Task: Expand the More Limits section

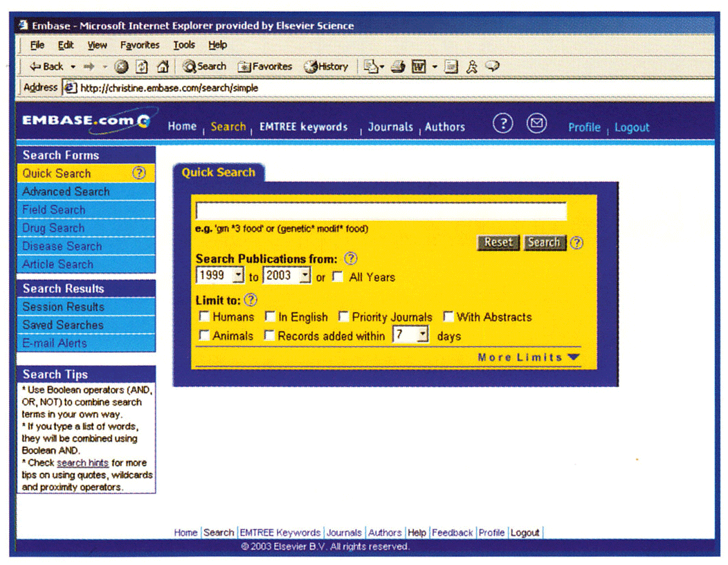Action: tap(529, 357)
